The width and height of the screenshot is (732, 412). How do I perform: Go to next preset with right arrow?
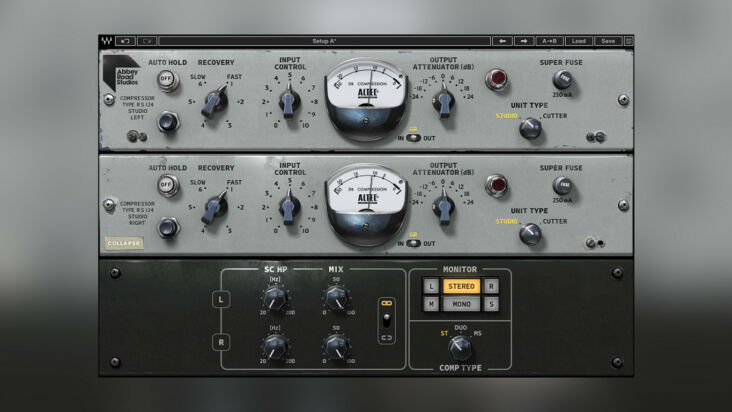(x=524, y=41)
